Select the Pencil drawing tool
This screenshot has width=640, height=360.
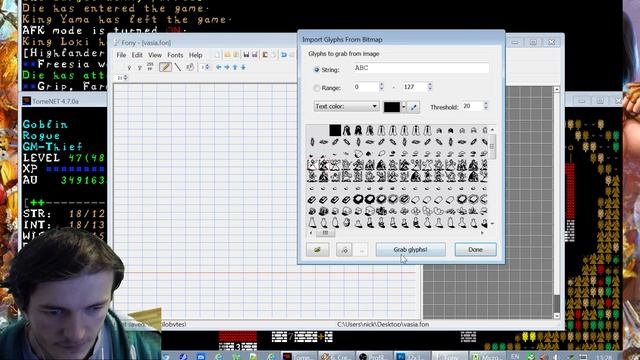165,67
